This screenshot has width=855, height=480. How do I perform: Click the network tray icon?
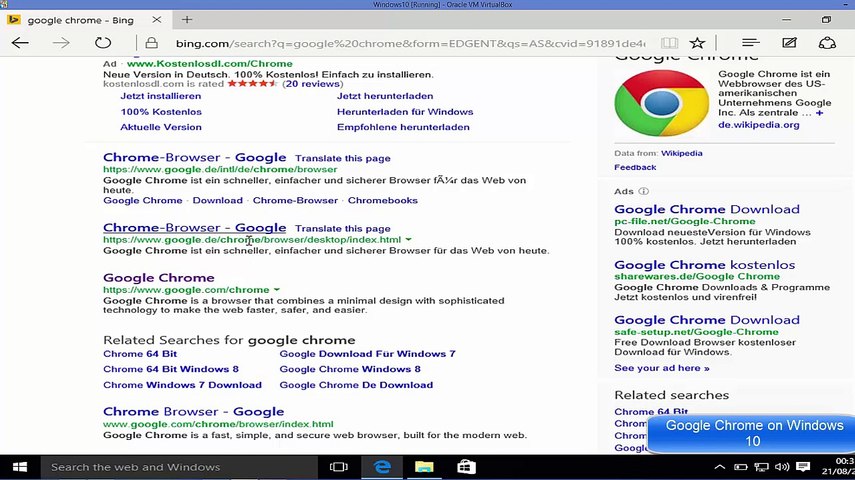tap(761, 467)
